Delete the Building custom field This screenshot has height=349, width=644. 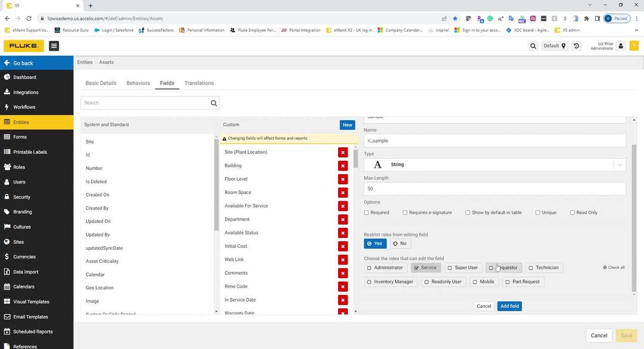[x=343, y=166]
